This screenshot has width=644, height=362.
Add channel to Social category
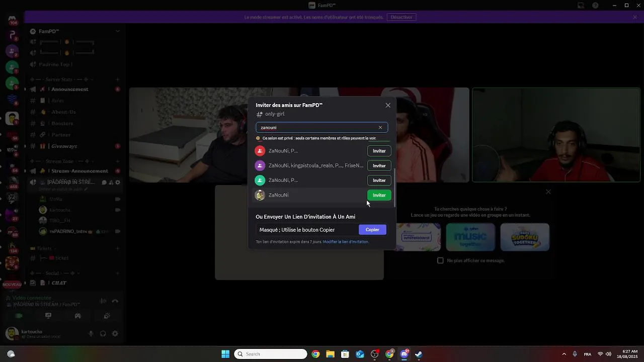[x=118, y=274]
